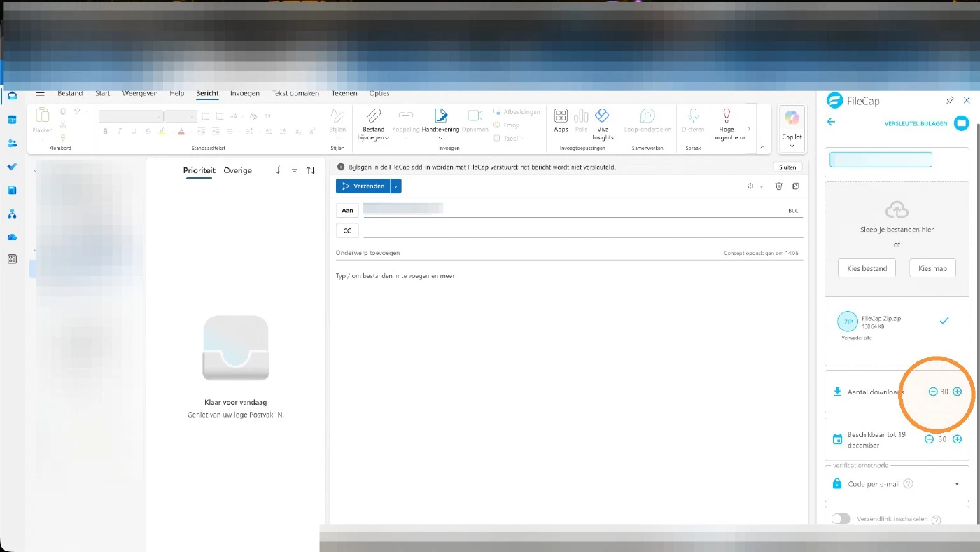Switch to the Invoegen ribbon tab
Screen dimensions: 980x552
click(x=245, y=93)
